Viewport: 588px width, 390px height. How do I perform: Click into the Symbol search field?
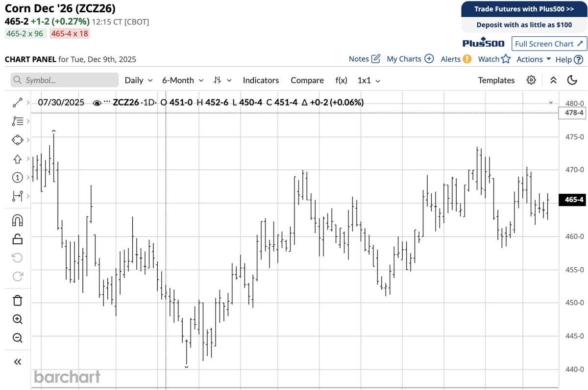[x=65, y=80]
